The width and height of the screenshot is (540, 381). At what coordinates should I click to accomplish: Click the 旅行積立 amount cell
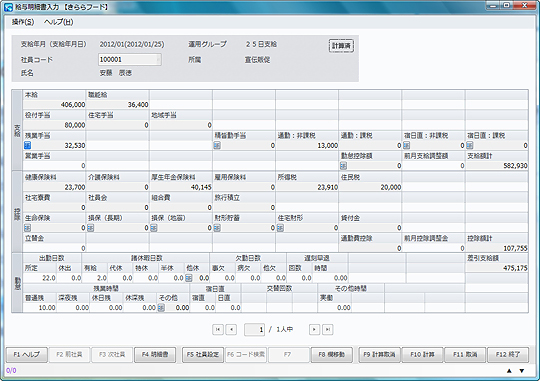click(244, 208)
